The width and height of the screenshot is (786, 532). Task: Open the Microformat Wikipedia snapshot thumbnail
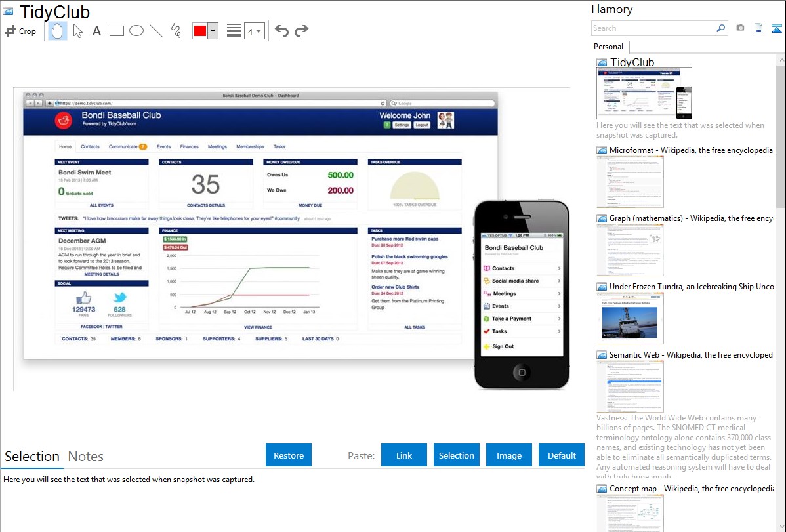pos(630,182)
